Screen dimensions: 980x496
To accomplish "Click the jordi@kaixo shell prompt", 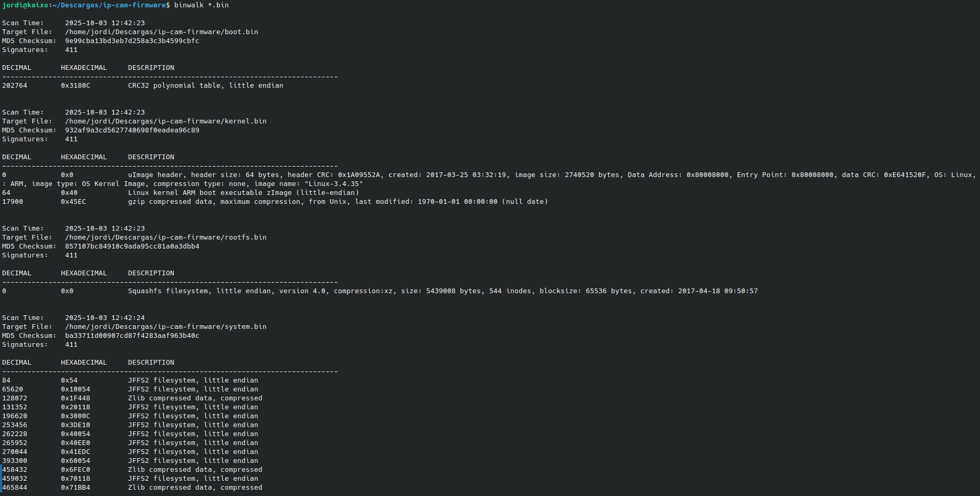I will [x=25, y=5].
